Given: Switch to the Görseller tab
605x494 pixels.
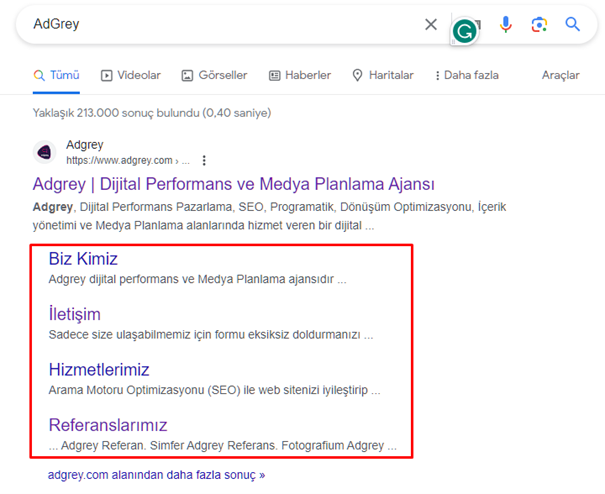Looking at the screenshot, I should 214,75.
